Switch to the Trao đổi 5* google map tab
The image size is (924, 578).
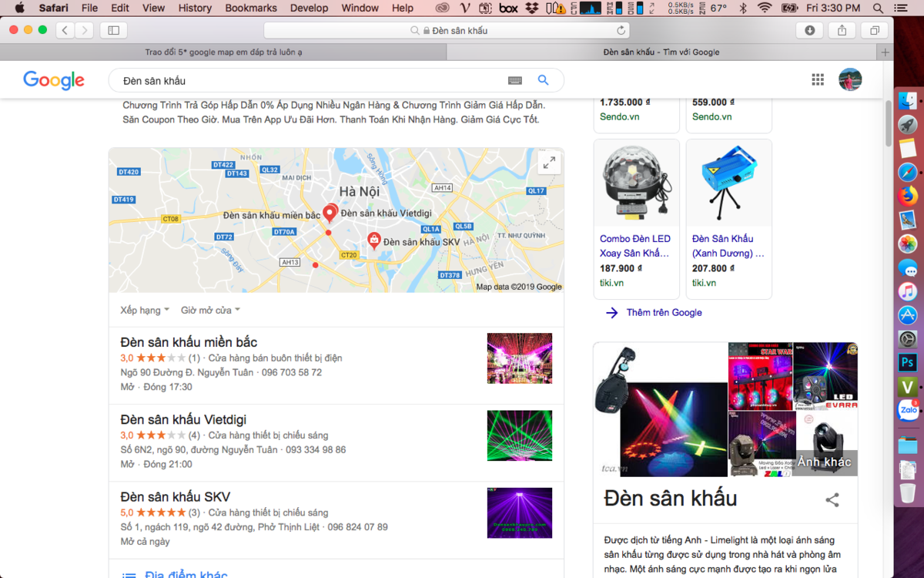[x=223, y=52]
